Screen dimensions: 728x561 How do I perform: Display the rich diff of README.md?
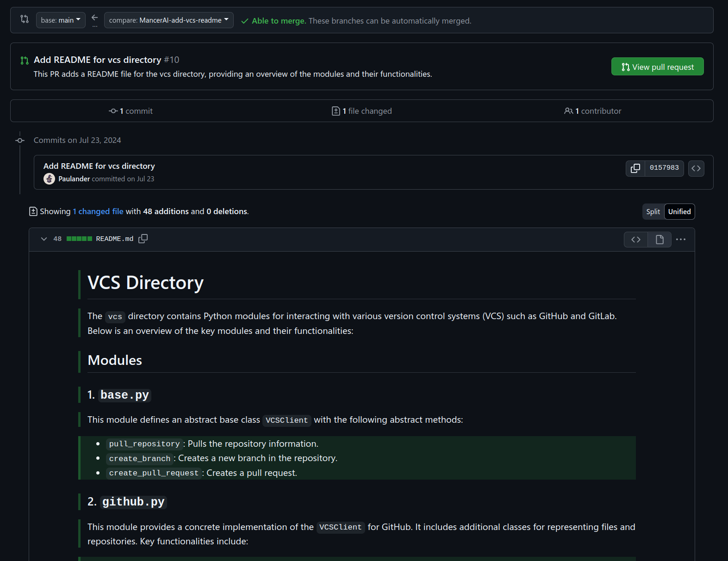tap(660, 240)
